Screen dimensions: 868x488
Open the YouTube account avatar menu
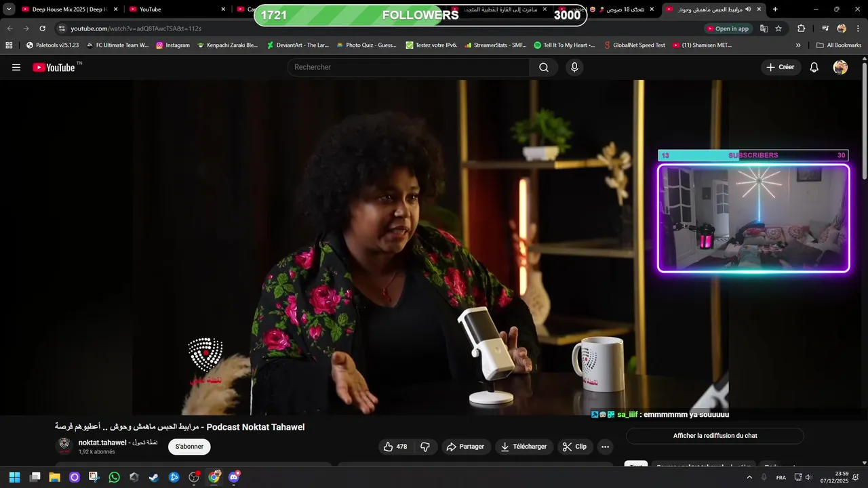[x=840, y=67]
